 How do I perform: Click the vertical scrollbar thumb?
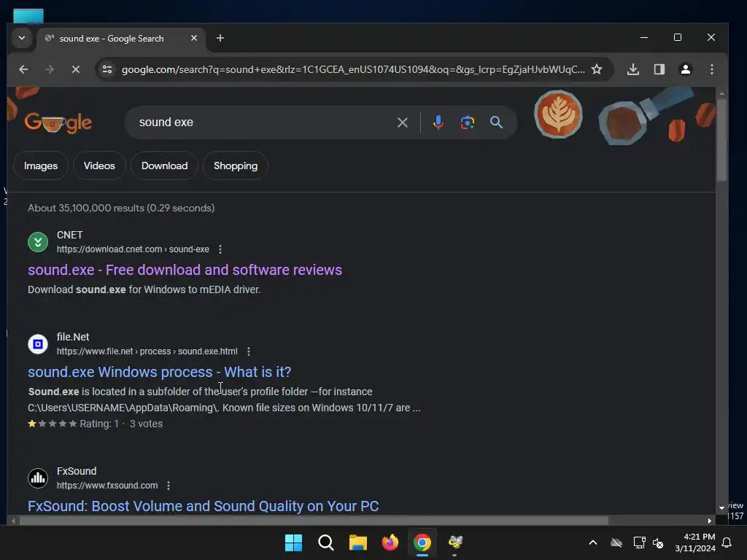tap(721, 141)
